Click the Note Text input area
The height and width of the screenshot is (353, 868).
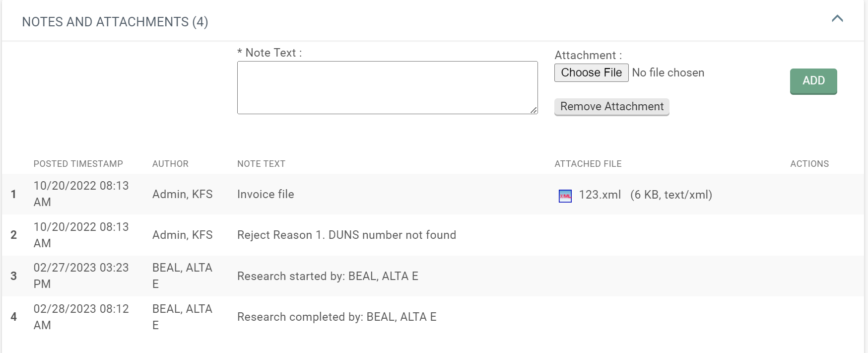click(387, 87)
